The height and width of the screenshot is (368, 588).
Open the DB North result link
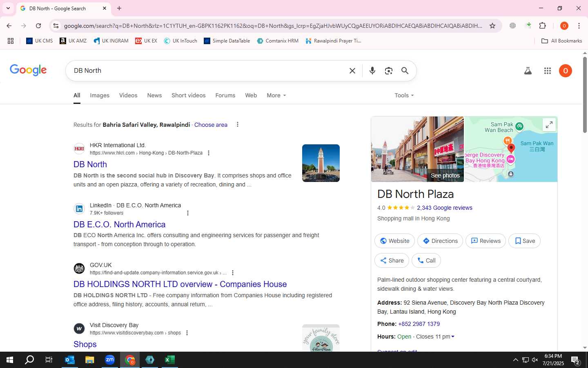[x=90, y=164]
